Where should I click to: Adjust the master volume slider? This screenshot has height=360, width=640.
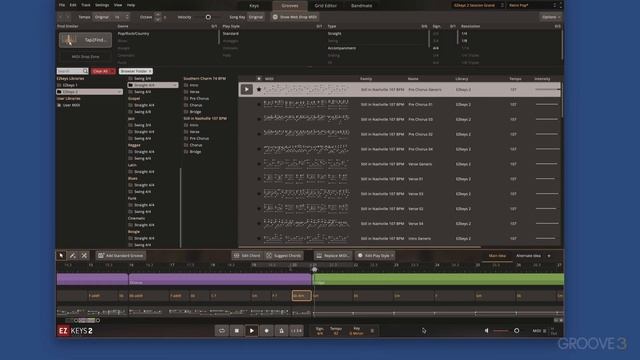506,331
